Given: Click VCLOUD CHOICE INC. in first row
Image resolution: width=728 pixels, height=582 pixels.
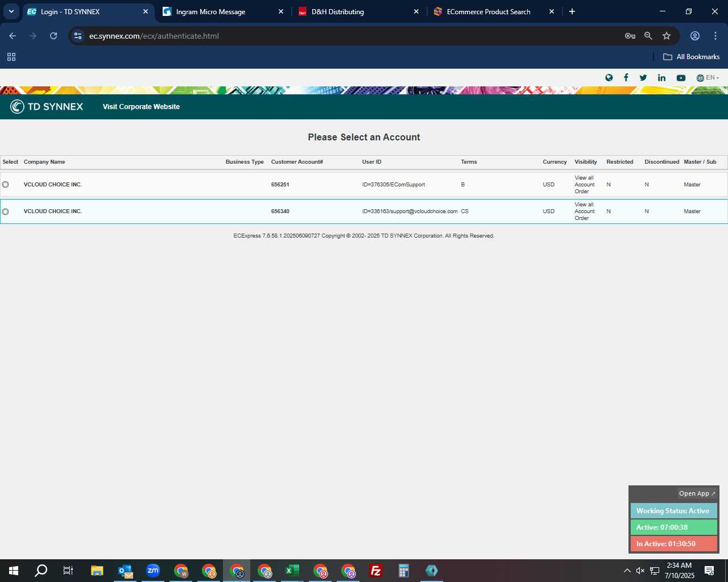Looking at the screenshot, I should 53,185.
